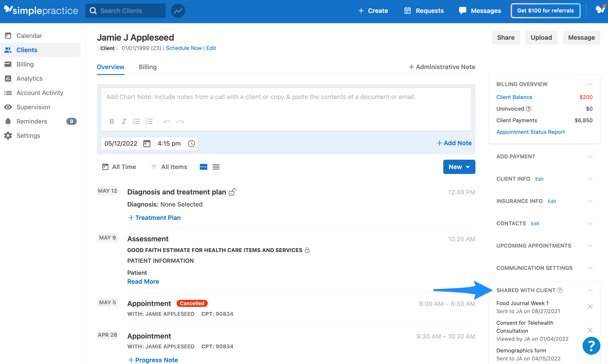Viewport: 608px width, 364px height.
Task: Click the Schedule Now link
Action: [184, 48]
